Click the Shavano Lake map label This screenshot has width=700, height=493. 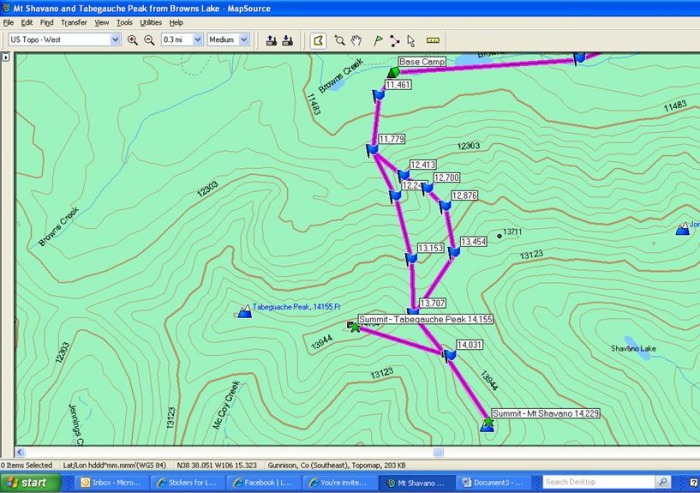633,348
